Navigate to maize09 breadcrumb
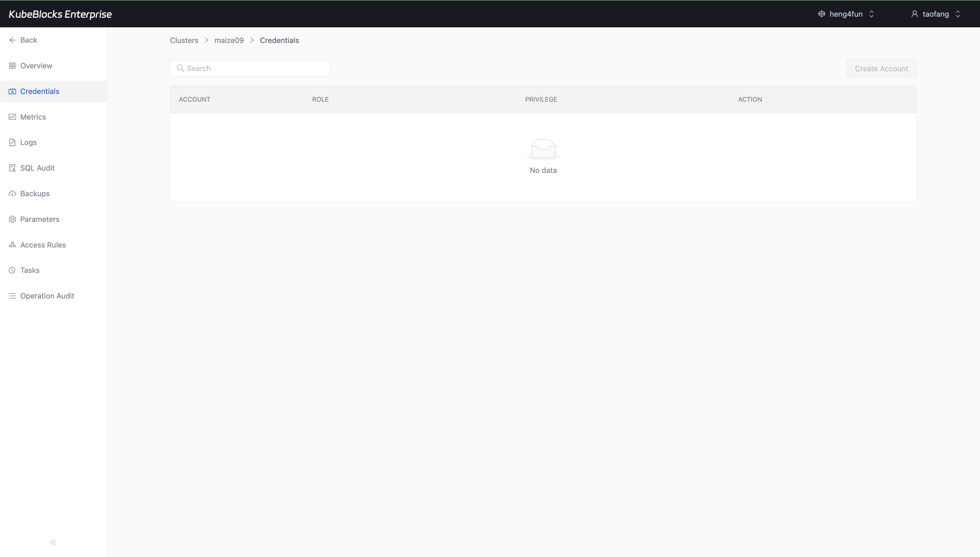The width and height of the screenshot is (980, 557). (229, 41)
